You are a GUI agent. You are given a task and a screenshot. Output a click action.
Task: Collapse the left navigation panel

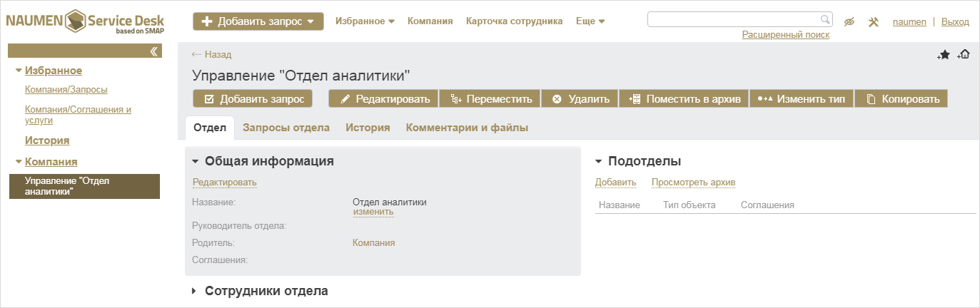(x=153, y=51)
